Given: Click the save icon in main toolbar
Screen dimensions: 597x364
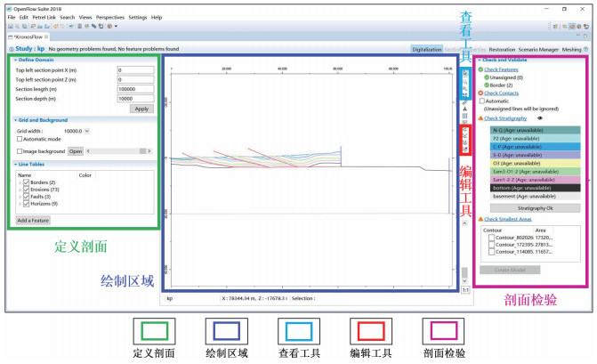Looking at the screenshot, I should (x=11, y=27).
